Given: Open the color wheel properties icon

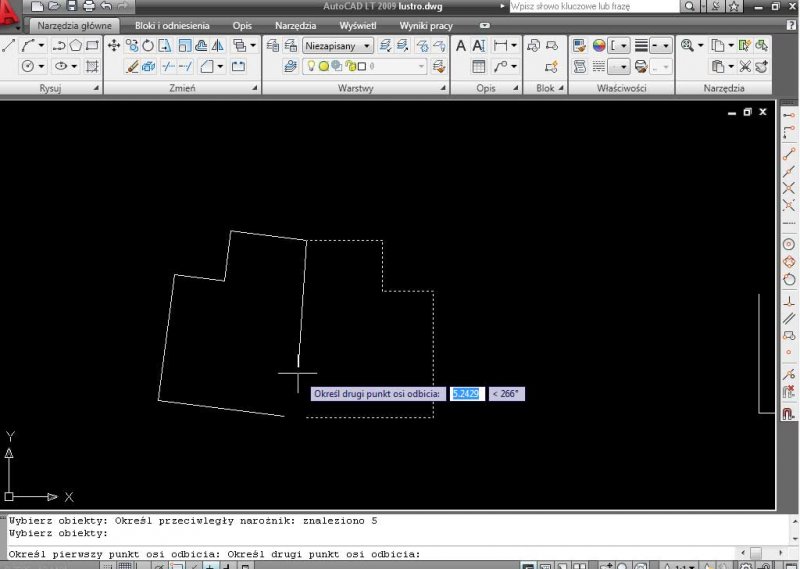Looking at the screenshot, I should tap(599, 46).
